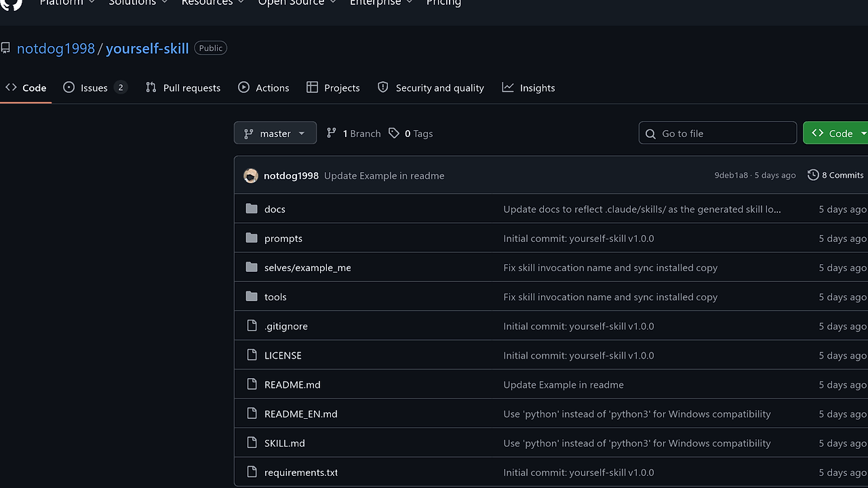Open notdog1998's avatar in commit header
Image resolution: width=868 pixels, height=488 pixels.
click(251, 176)
